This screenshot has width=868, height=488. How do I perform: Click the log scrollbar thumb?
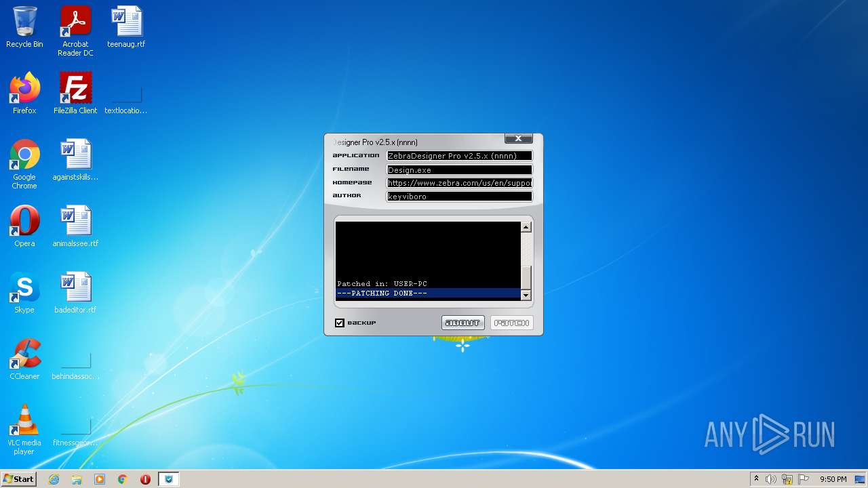(x=526, y=278)
